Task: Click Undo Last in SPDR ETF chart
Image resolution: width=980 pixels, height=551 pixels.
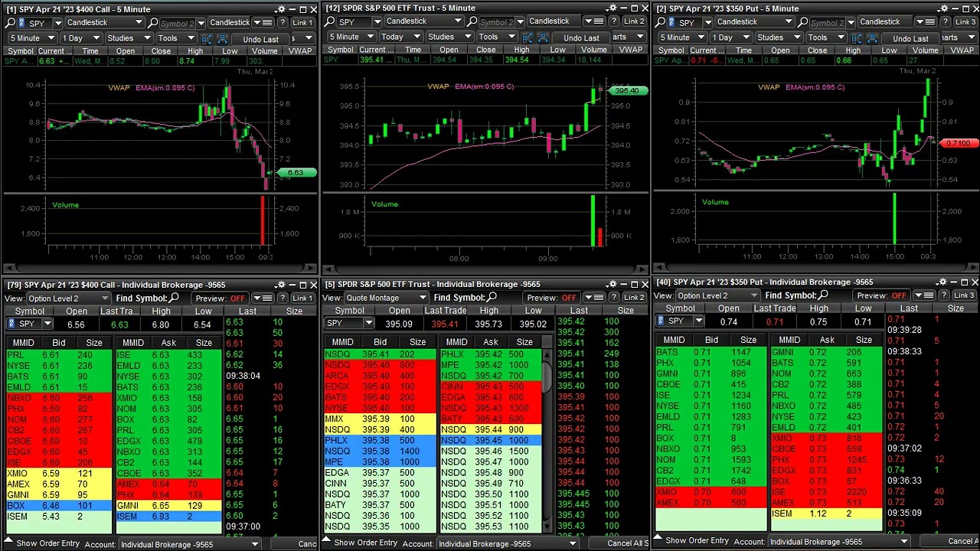Action: pyautogui.click(x=581, y=37)
